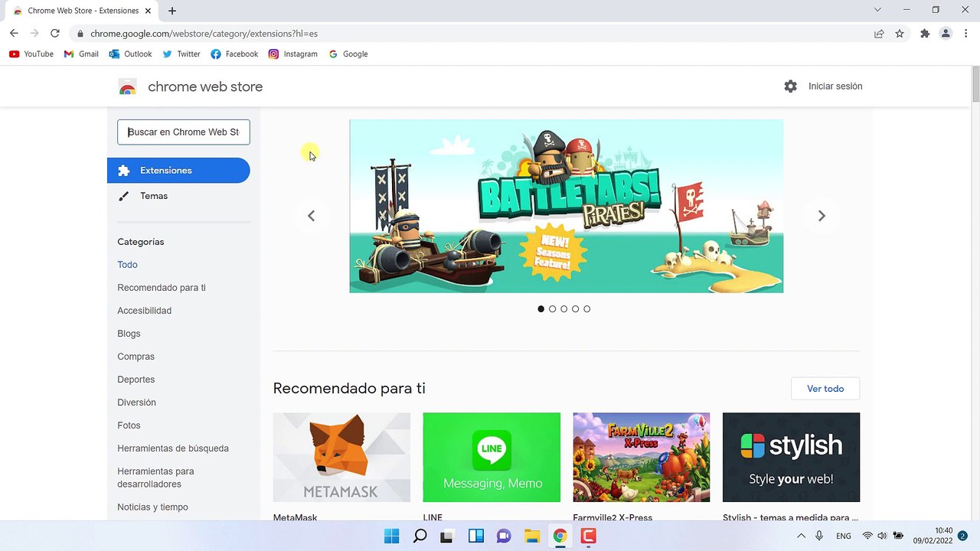Open Task View on the taskbar
980x551 pixels.
pyautogui.click(x=447, y=536)
